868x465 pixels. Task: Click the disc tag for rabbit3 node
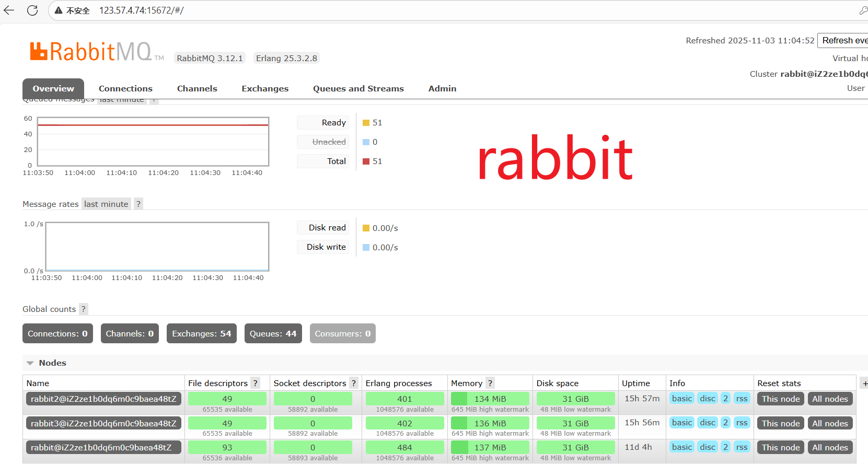708,422
